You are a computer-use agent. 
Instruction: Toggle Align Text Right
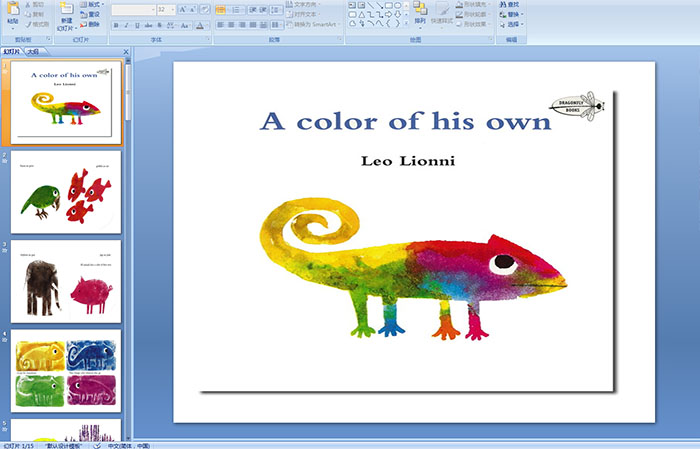click(242, 25)
